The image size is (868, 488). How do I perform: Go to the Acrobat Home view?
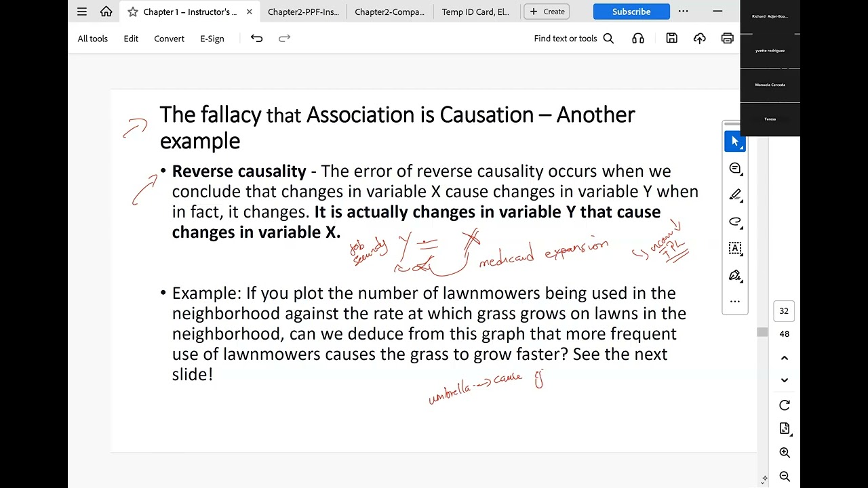106,12
